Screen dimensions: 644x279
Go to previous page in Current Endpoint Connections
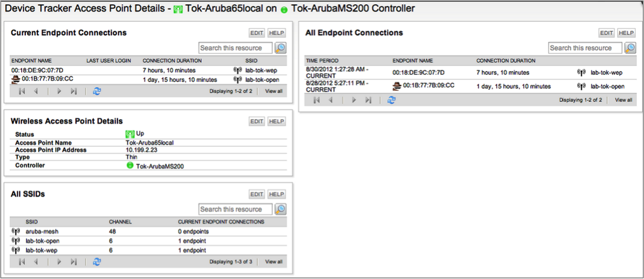(36, 91)
